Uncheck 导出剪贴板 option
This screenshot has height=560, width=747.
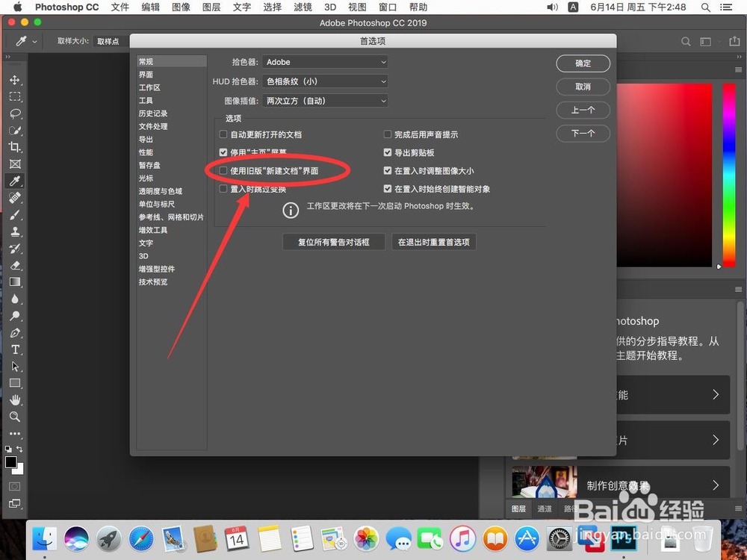tap(387, 152)
